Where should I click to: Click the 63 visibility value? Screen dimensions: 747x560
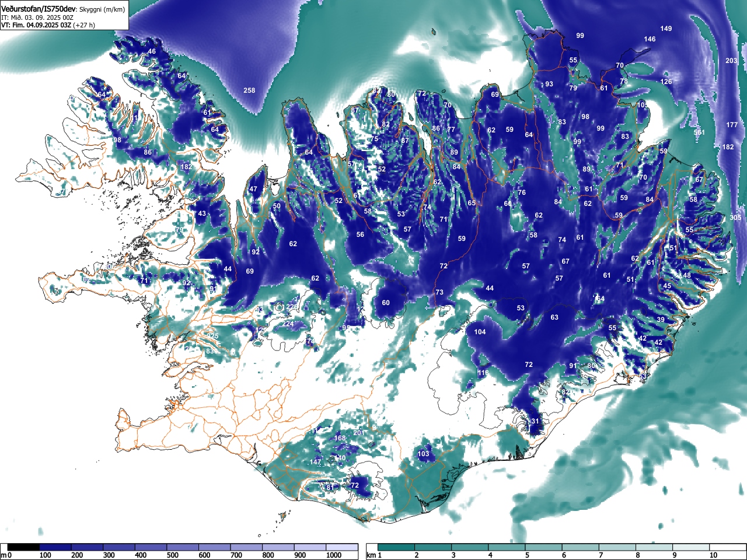(x=554, y=317)
